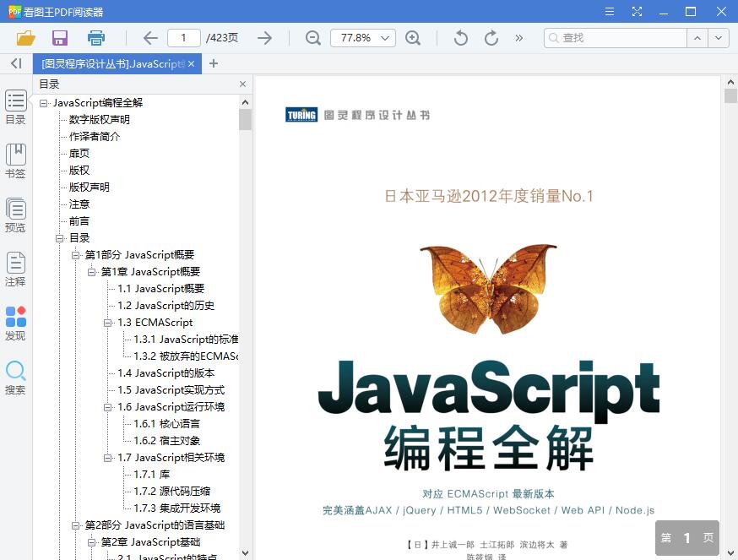This screenshot has height=560, width=738.
Task: Click the 查找 search input box
Action: tap(616, 38)
